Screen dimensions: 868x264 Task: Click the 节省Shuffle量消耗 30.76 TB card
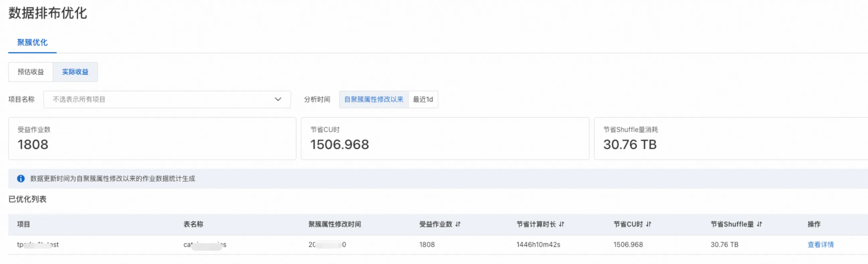(731, 139)
